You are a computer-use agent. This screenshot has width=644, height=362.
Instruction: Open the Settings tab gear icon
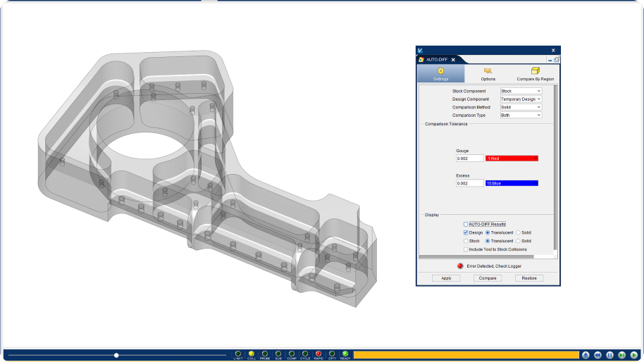440,70
